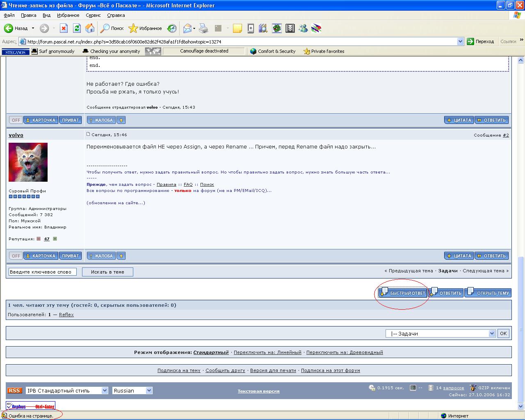Click the RSS feed icon in footer
525x420 pixels.
pyautogui.click(x=15, y=390)
